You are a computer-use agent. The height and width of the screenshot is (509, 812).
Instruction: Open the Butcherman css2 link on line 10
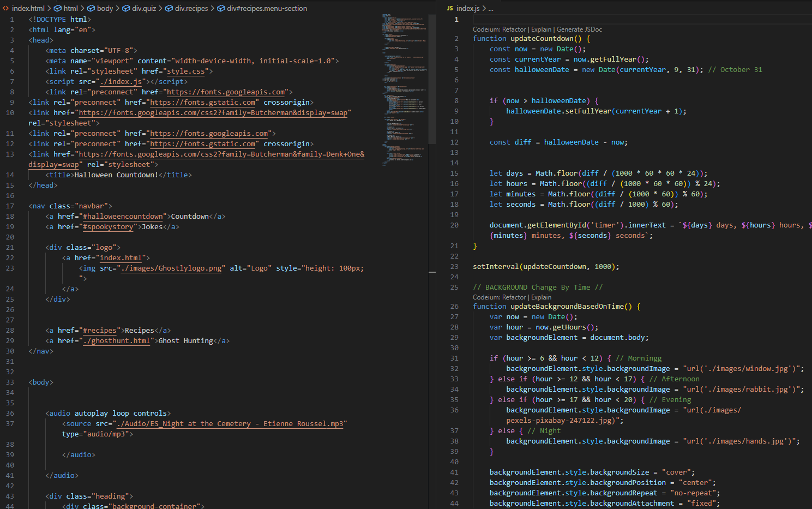pos(213,113)
